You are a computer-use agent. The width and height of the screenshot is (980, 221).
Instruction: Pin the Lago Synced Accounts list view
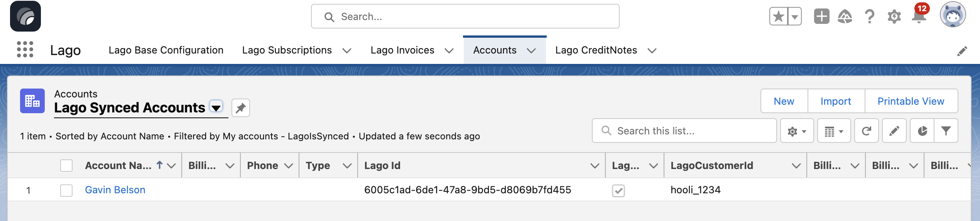pyautogui.click(x=240, y=108)
